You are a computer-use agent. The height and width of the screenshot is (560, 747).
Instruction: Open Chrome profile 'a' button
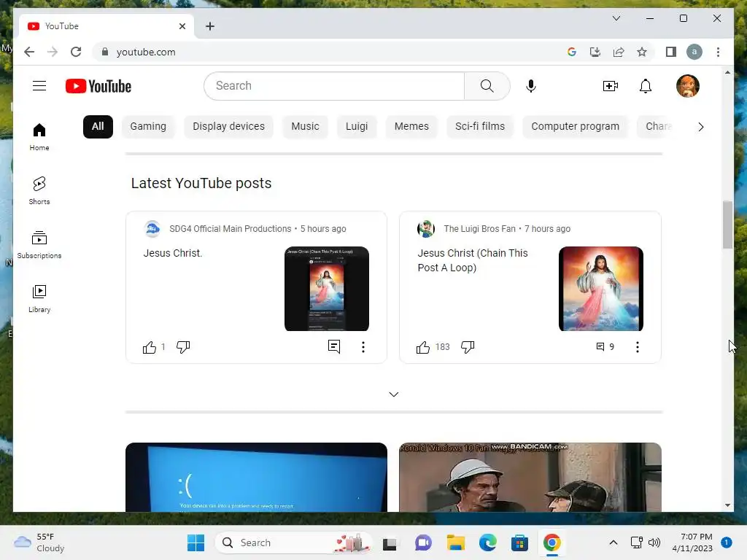click(694, 52)
